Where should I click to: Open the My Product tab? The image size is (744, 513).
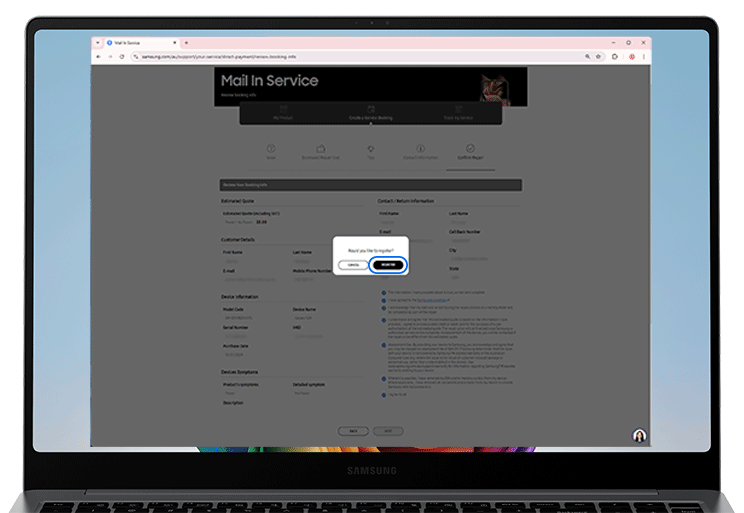pos(283,113)
